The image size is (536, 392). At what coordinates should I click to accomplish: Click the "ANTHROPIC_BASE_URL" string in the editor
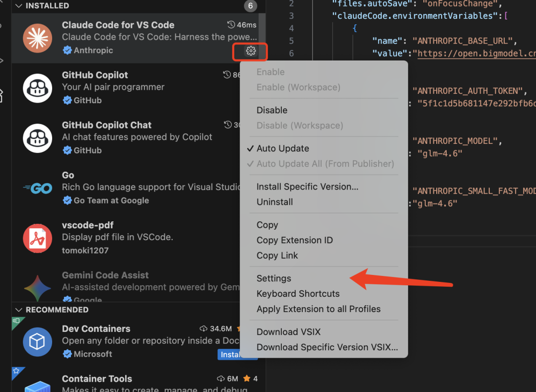pos(462,41)
